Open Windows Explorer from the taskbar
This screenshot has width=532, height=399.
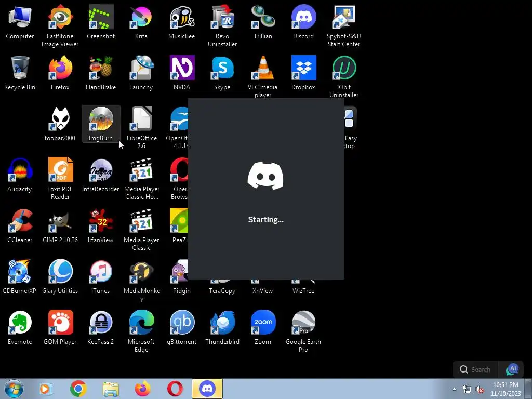pyautogui.click(x=111, y=389)
